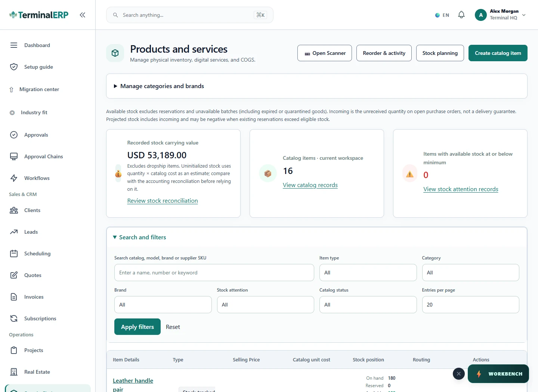Open Alex Morgan account menu
Viewport: 538px width, 392px height.
tap(501, 15)
